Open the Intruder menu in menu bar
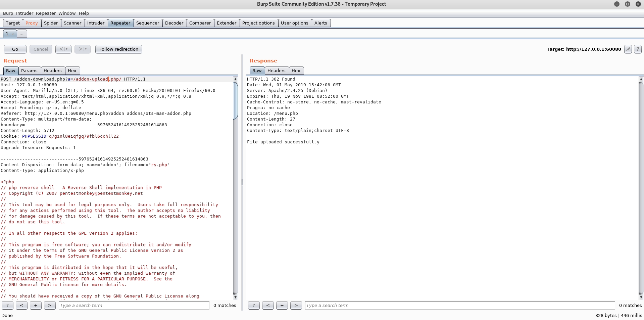Image resolution: width=644 pixels, height=320 pixels. (24, 13)
